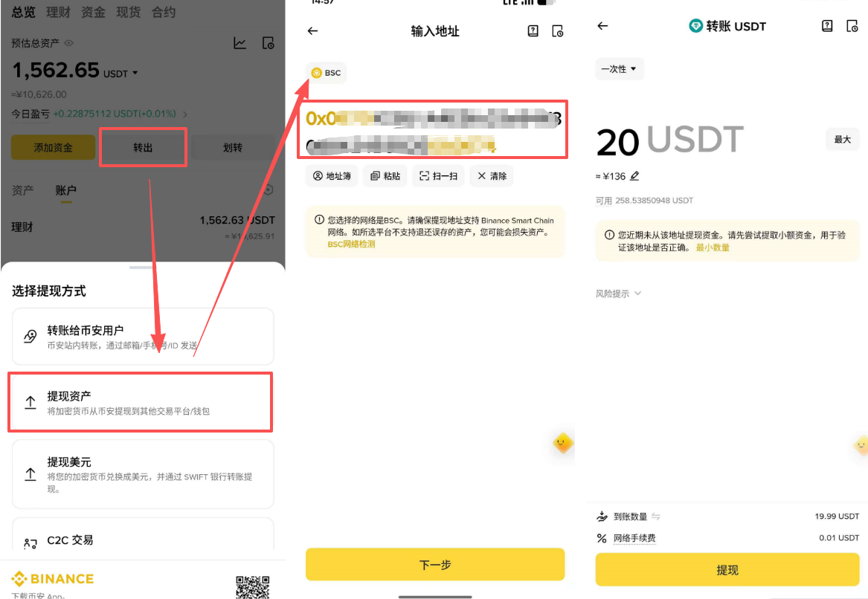Image resolution: width=868 pixels, height=599 pixels.
Task: Open the QR code for app download
Action: pyautogui.click(x=252, y=587)
